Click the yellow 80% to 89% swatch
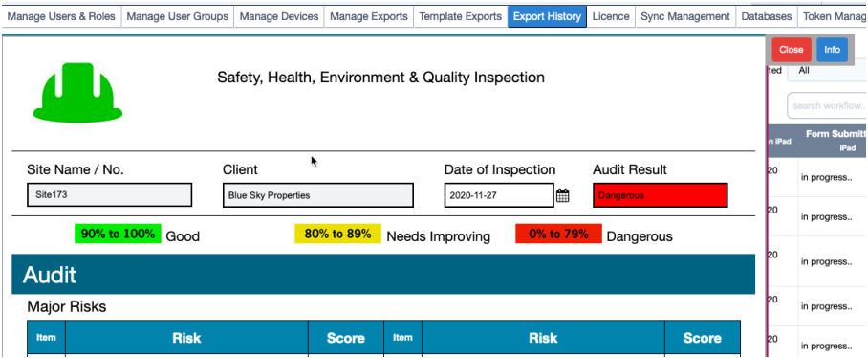Screen dimensions: 868x358 337,234
